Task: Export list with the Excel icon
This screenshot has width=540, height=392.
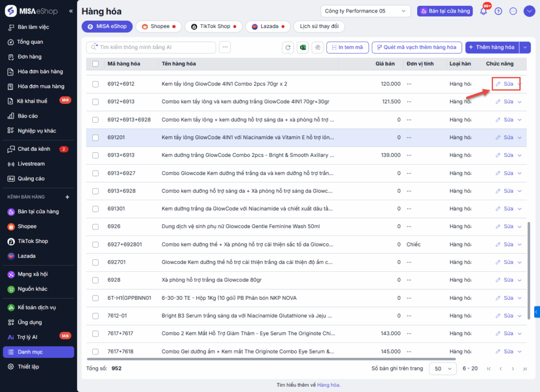Action: 303,47
